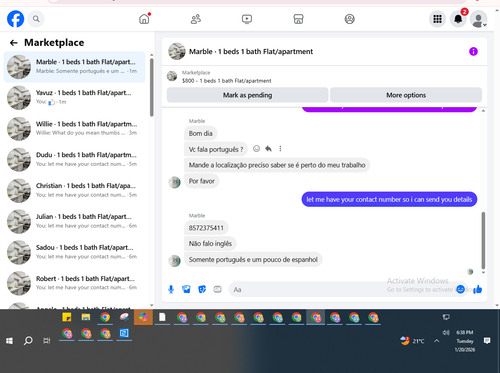
Task: Open weather widget showing 21°C
Action: tap(412, 341)
